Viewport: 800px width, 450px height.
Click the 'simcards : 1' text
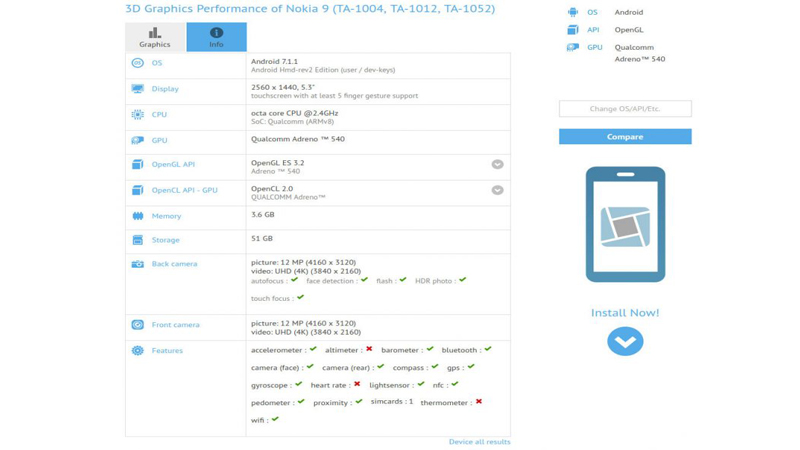392,402
